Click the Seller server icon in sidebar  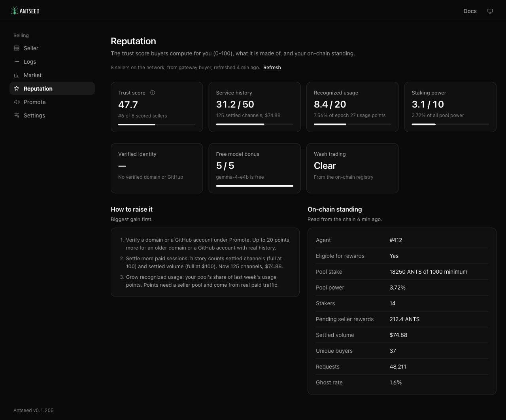[17, 48]
